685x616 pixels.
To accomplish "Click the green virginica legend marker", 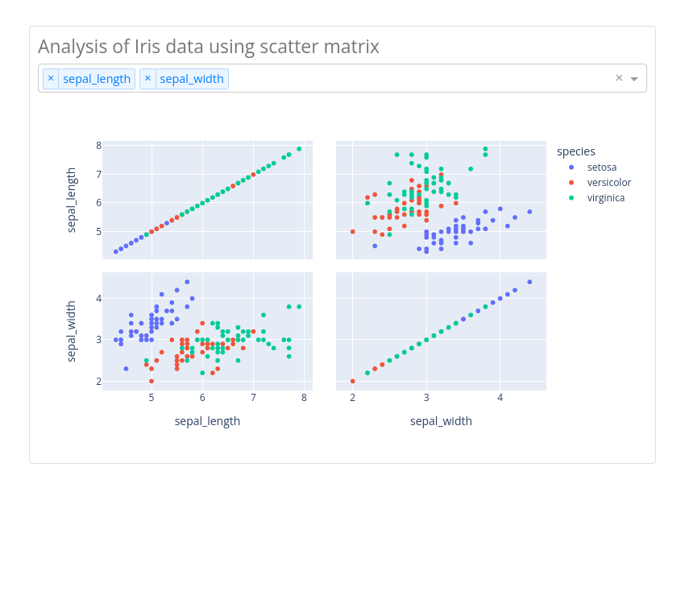I will (x=571, y=198).
